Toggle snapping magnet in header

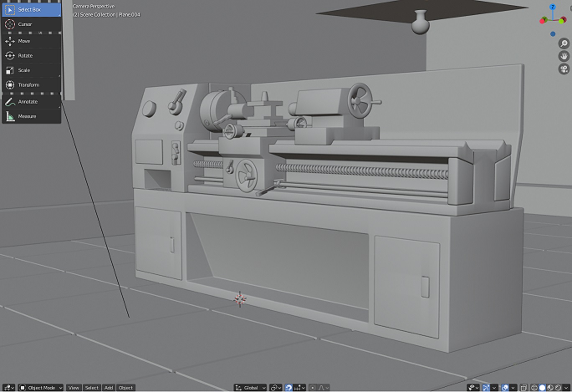coord(289,388)
